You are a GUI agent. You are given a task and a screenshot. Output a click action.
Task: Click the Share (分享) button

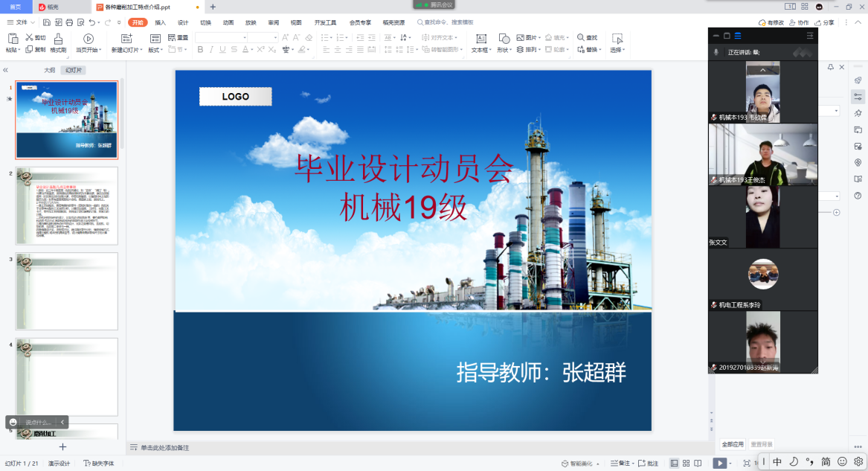[x=824, y=22]
